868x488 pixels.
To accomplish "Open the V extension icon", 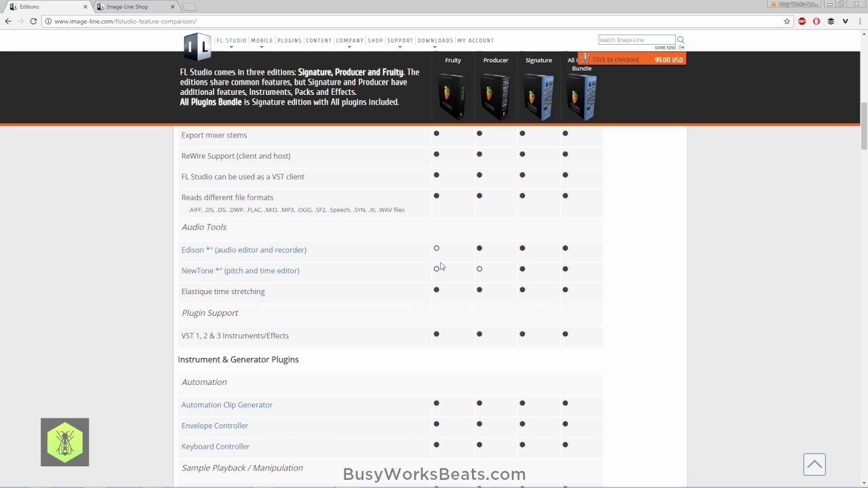I will (845, 21).
